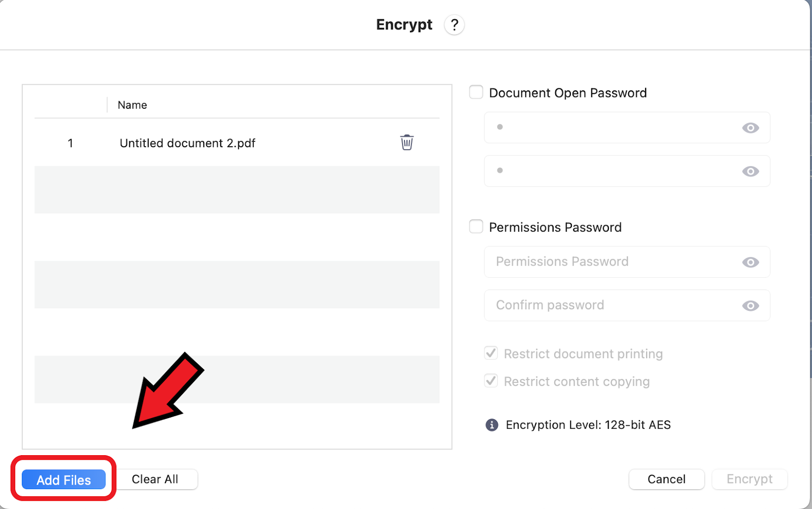Focus the second Document Open Password field

[x=609, y=171]
